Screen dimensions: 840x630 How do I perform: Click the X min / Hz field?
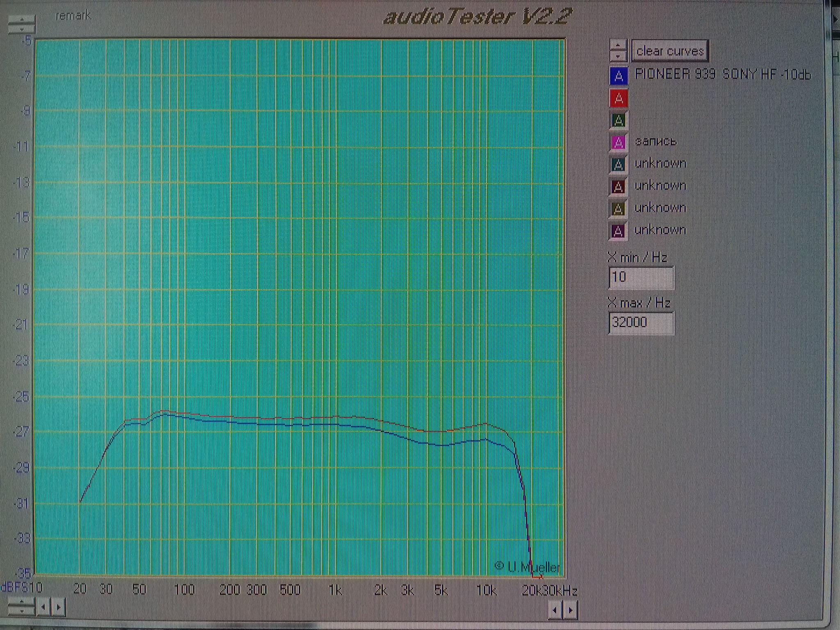(x=641, y=277)
